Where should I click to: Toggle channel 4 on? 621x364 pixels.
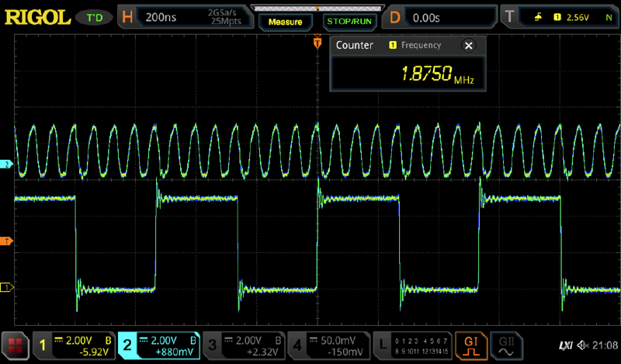click(x=328, y=345)
